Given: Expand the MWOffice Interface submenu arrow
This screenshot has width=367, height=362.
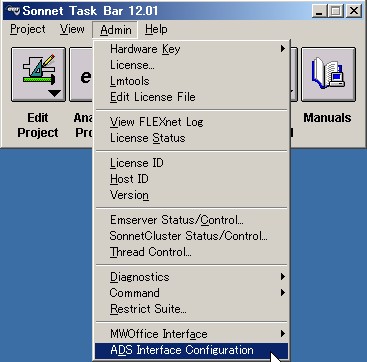Looking at the screenshot, I should (283, 333).
